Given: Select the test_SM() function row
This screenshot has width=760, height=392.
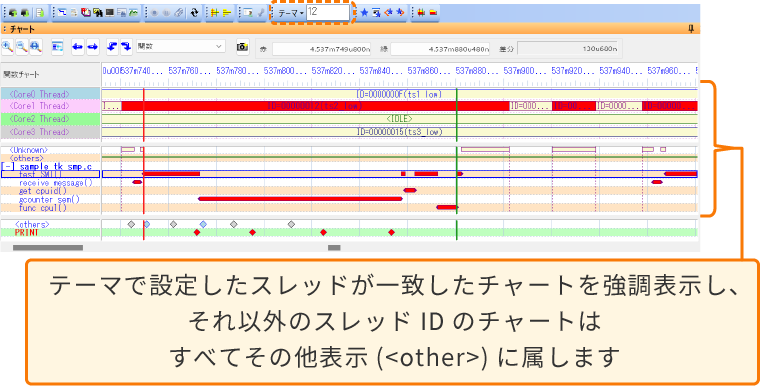Looking at the screenshot, I should (x=51, y=174).
